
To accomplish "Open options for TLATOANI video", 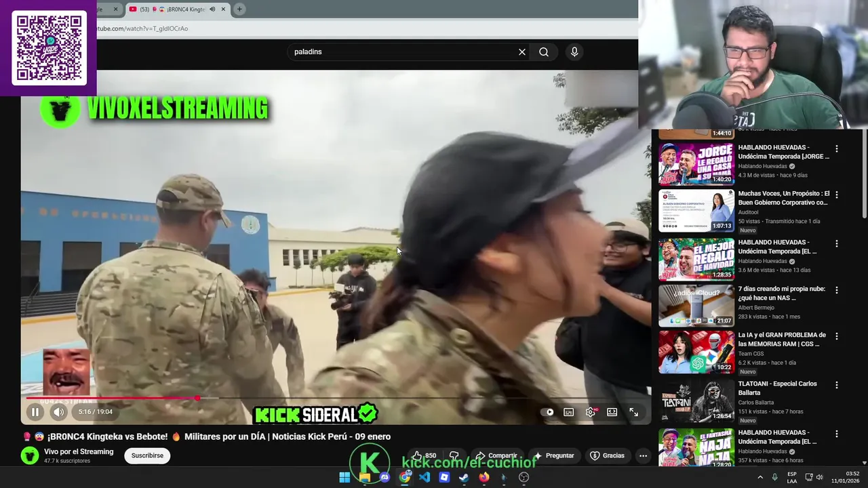I will click(x=836, y=385).
